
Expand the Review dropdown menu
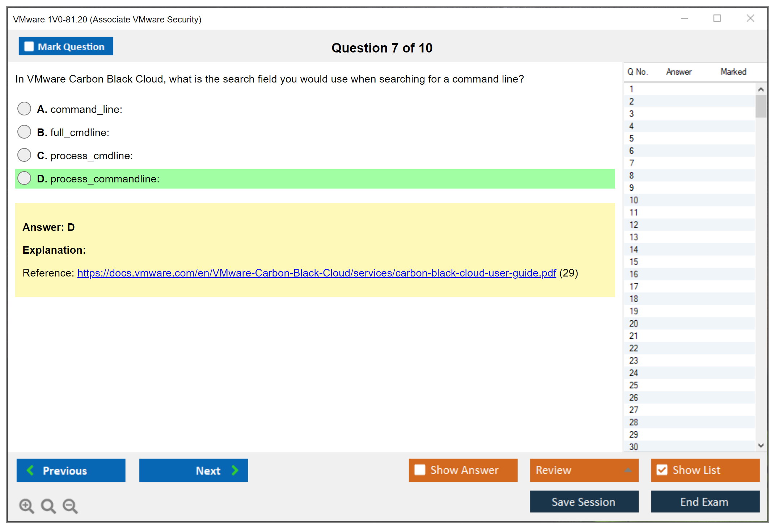pos(628,470)
